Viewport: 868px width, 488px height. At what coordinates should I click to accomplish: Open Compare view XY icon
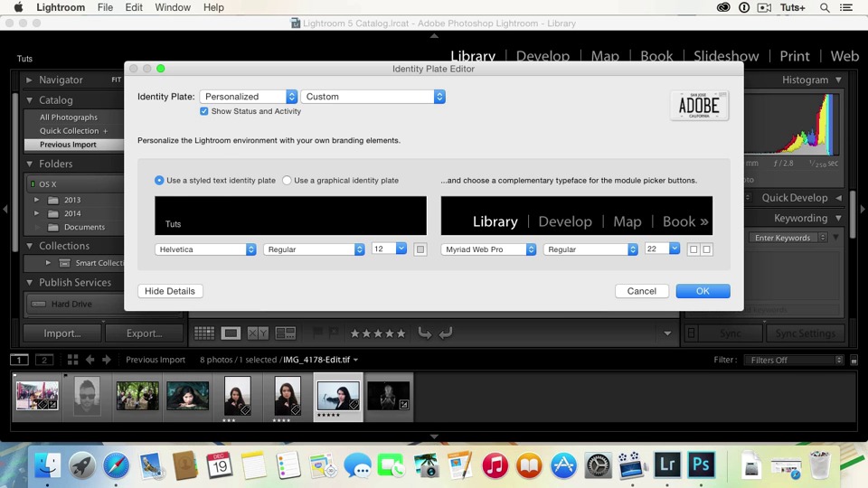(x=258, y=333)
